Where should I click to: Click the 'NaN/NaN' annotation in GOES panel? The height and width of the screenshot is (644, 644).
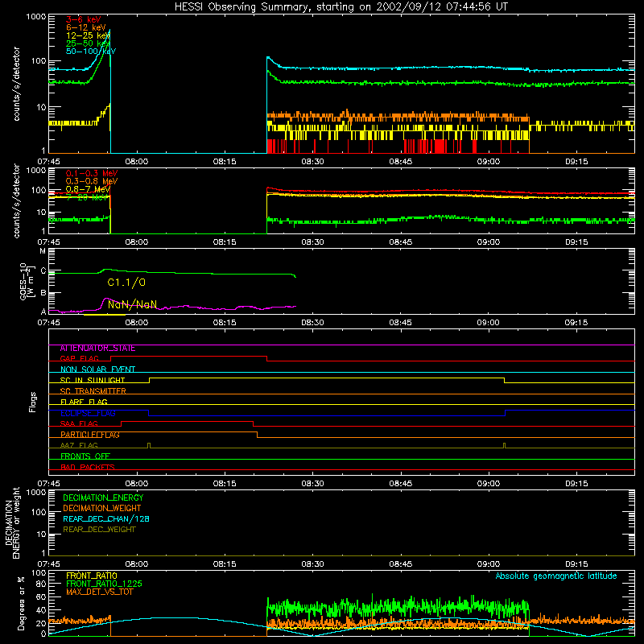(132, 304)
